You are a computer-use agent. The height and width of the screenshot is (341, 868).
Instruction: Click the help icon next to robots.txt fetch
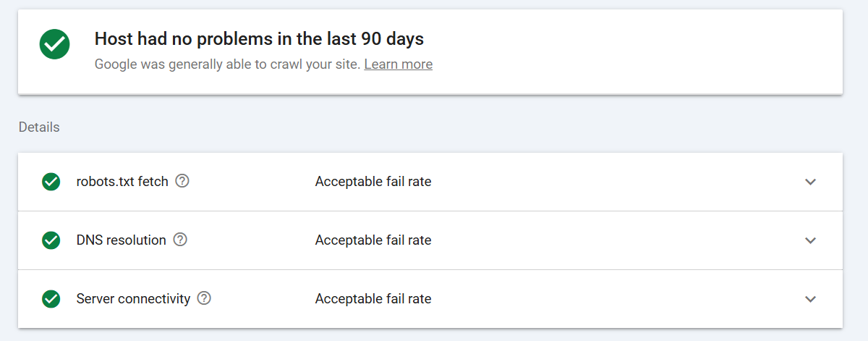[x=183, y=182]
